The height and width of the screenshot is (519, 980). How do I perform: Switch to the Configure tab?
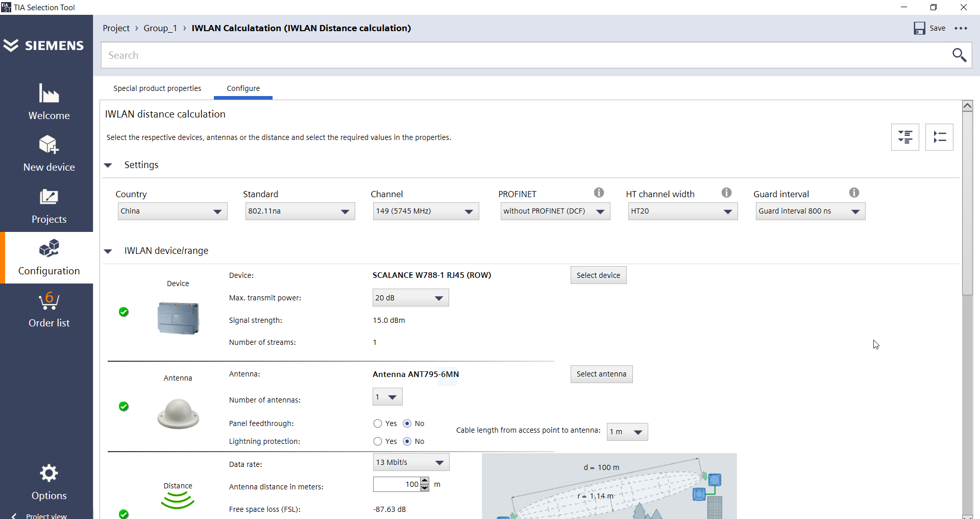tap(243, 88)
